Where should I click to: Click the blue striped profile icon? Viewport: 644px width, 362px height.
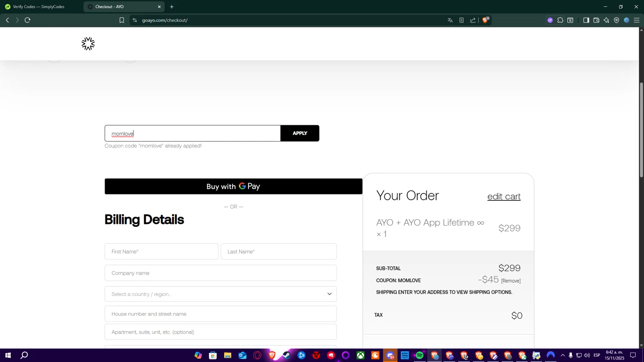tap(627, 20)
